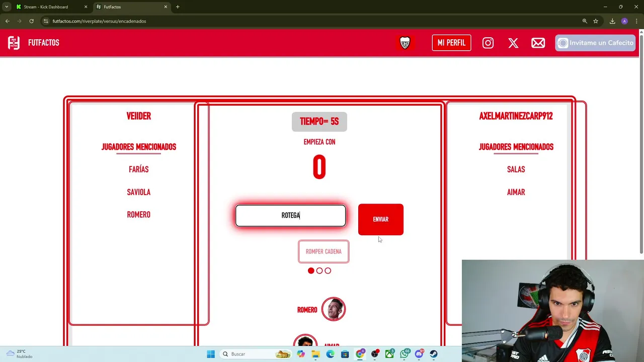
Task: Click the FUTFACTOS title link
Action: click(44, 43)
